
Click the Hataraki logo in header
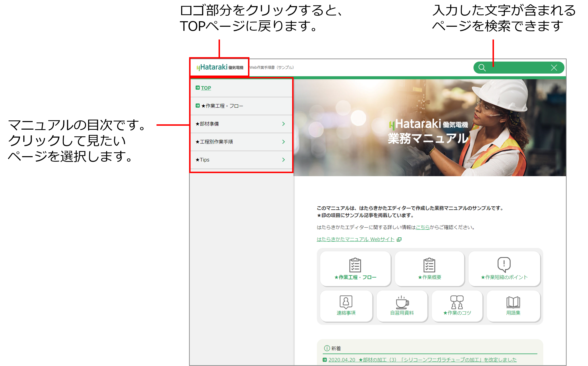[x=220, y=67]
